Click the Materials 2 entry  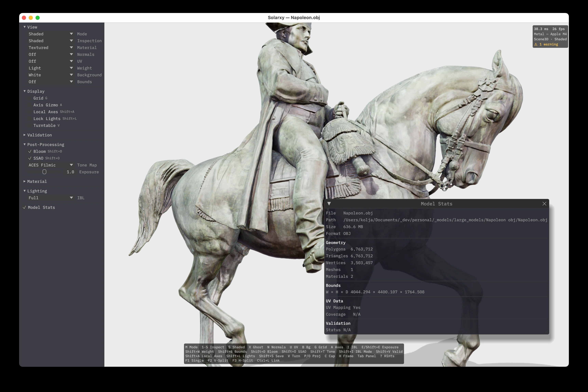(339, 277)
